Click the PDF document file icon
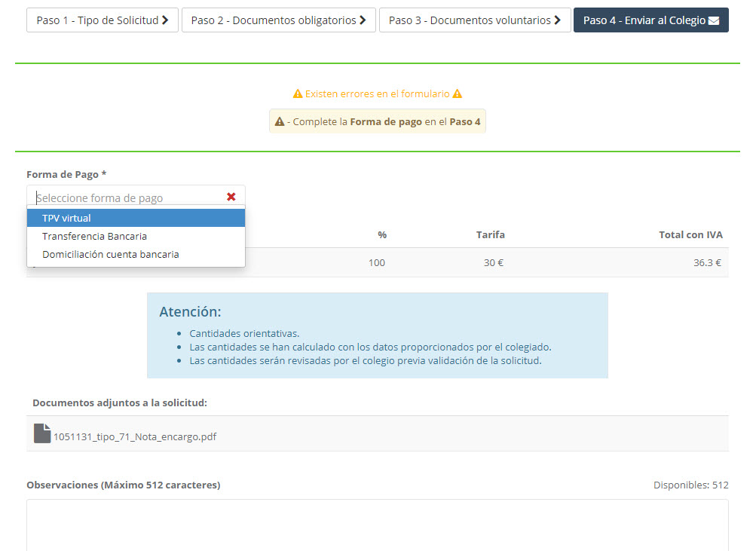The height and width of the screenshot is (551, 756). click(42, 433)
